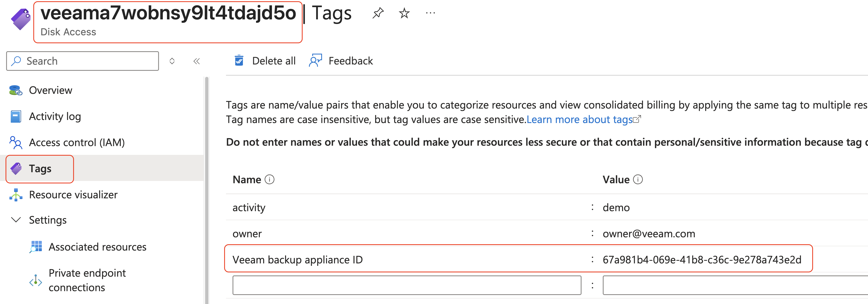Screen dimensions: 868x304
Task: Open Resource visualizer
Action: point(73,195)
